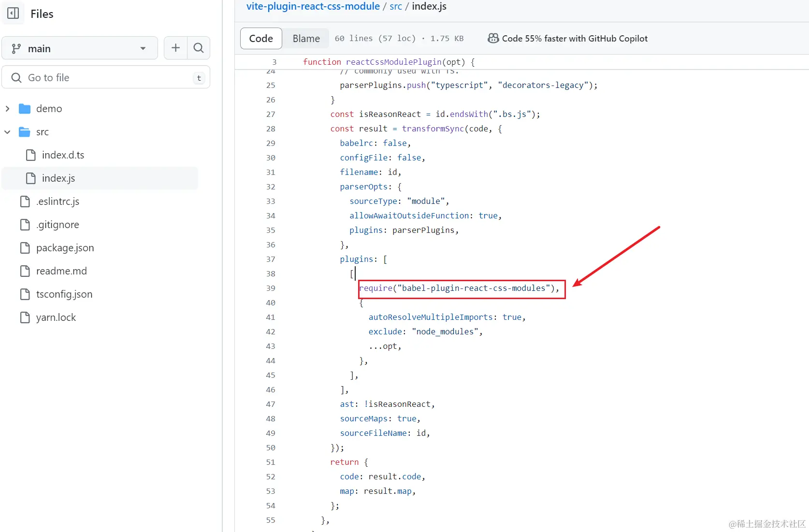The width and height of the screenshot is (809, 532).
Task: Open .eslintrc.js file
Action: tap(58, 201)
